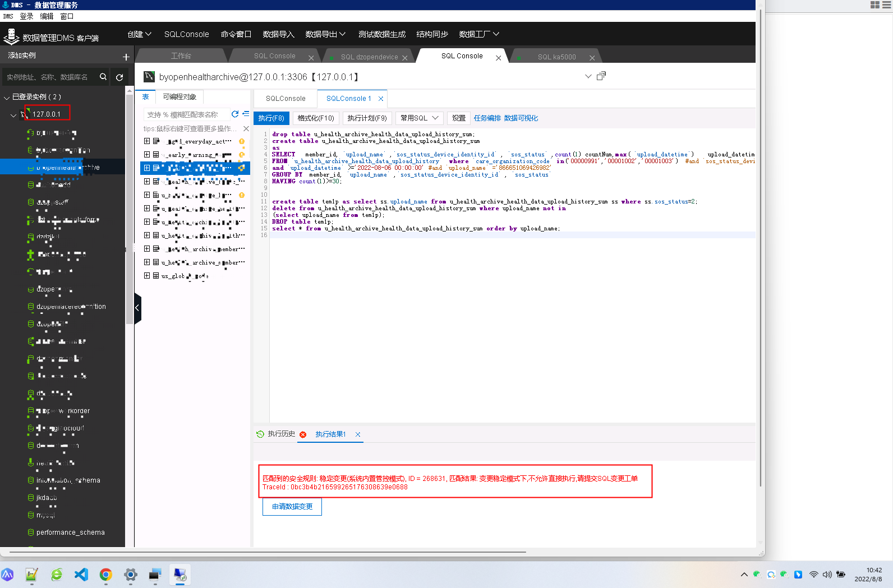The height and width of the screenshot is (588, 893).
Task: Click the MySQL connection icon beside byopenhealtharchive
Action: (149, 77)
